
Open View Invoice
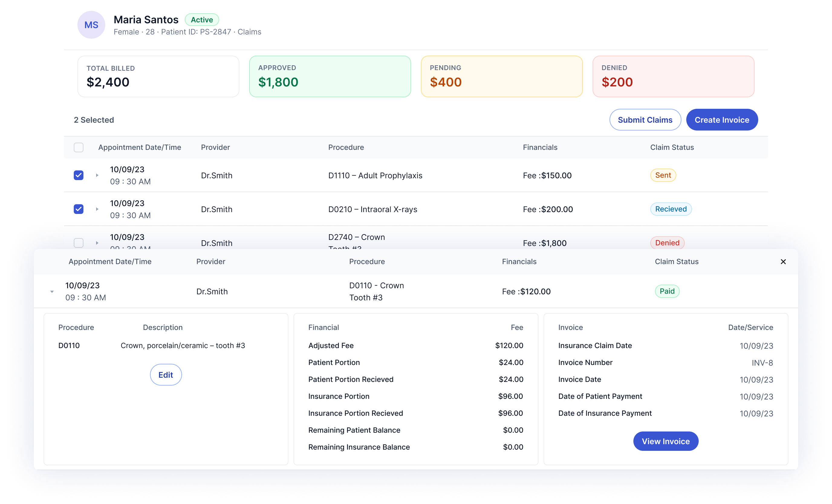(665, 441)
